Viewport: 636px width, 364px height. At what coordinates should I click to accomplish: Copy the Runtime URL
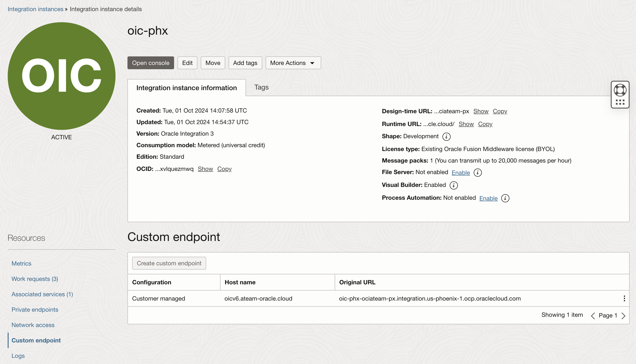[485, 124]
